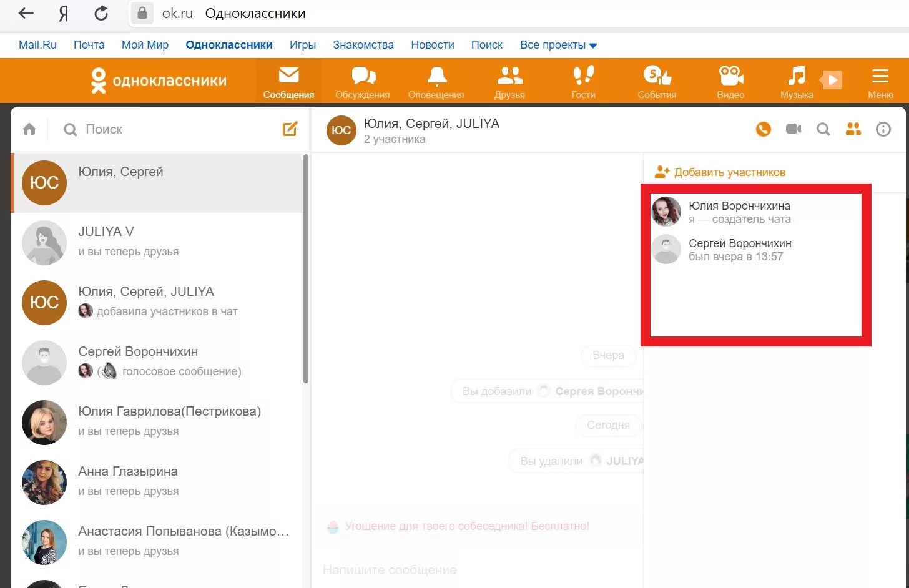
Task: Click the ЮС avatar in chat header
Action: pyautogui.click(x=341, y=130)
